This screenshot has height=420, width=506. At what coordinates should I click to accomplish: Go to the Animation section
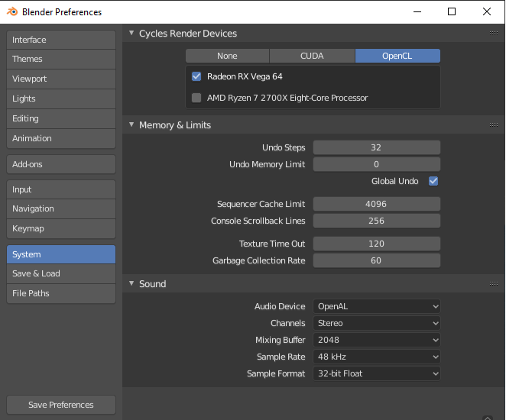pos(61,138)
